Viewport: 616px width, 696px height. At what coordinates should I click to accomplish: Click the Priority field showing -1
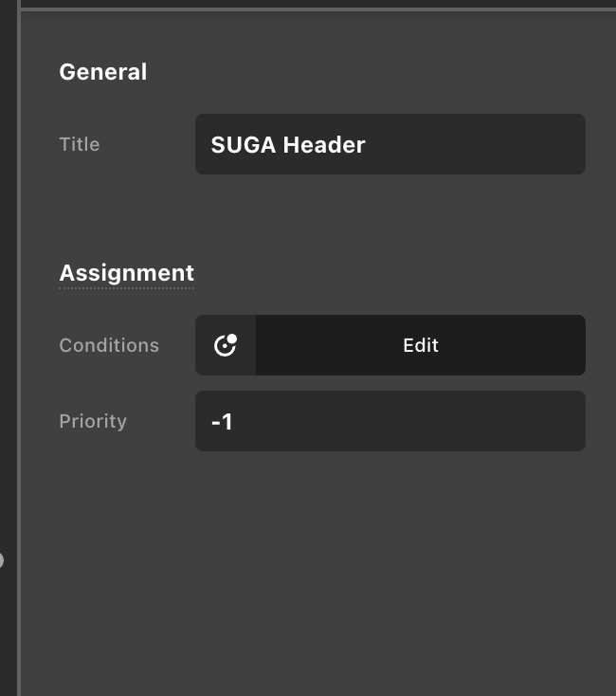390,421
